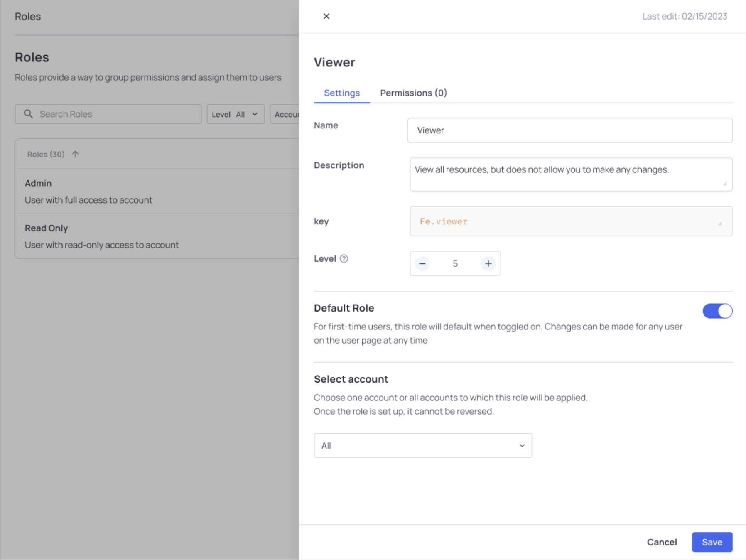Open the Level All filter dropdown
Screen dimensions: 746x560
(x=236, y=114)
